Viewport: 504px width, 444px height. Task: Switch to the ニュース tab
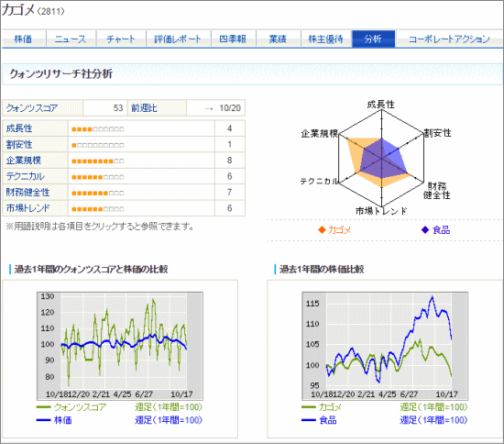point(71,39)
